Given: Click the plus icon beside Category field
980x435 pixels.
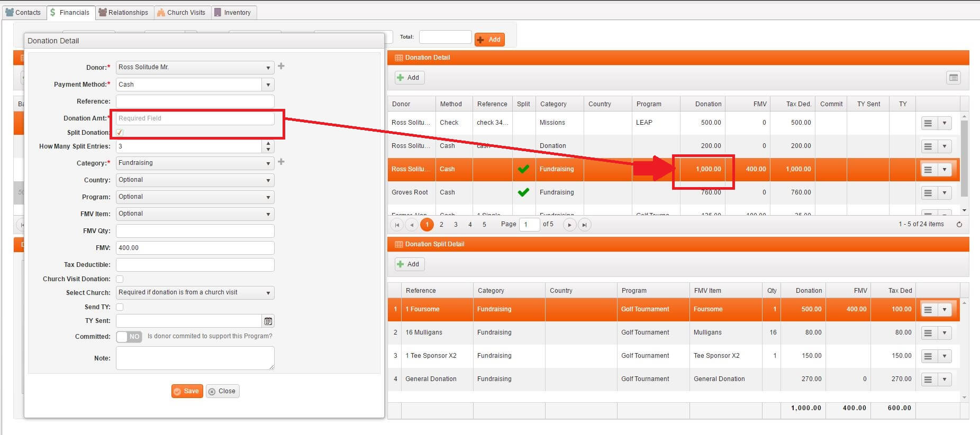Looking at the screenshot, I should click(281, 162).
